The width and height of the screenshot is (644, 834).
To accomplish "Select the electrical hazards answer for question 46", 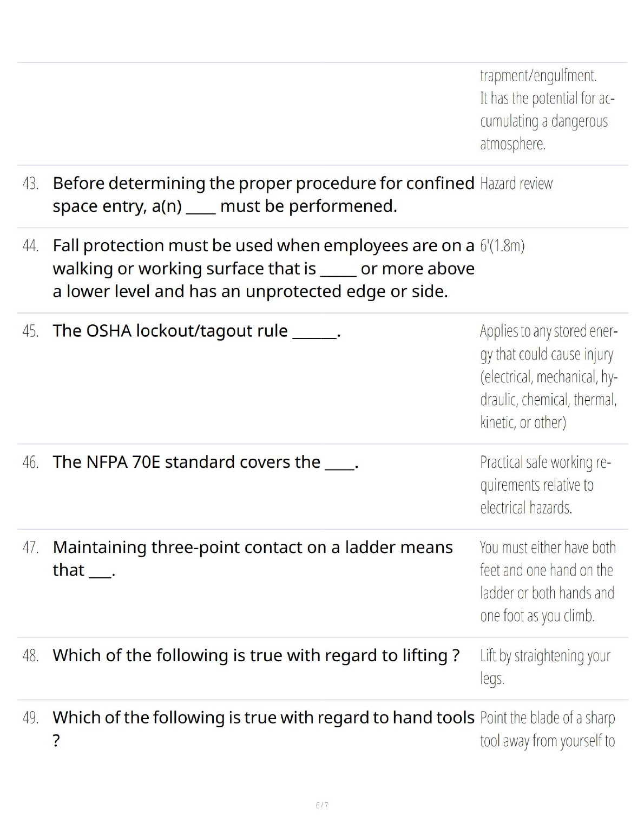I will point(545,485).
